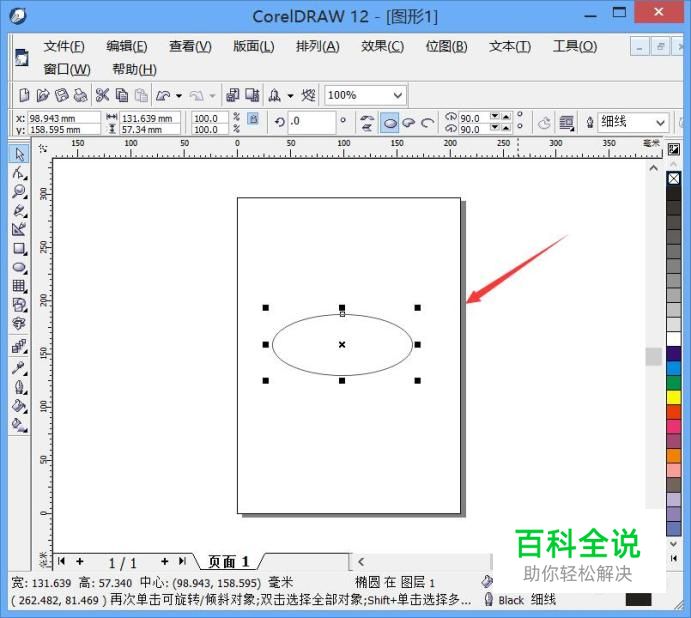Go to the last page
Screen dimensions: 691x618
pyautogui.click(x=182, y=561)
